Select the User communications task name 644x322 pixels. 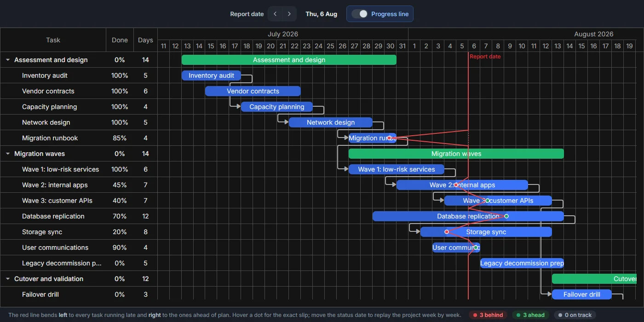[x=55, y=247]
